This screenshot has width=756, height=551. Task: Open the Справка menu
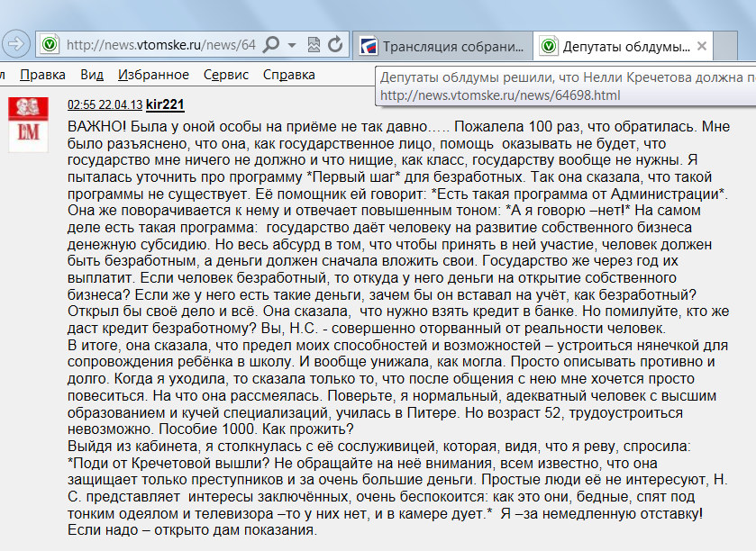click(289, 75)
